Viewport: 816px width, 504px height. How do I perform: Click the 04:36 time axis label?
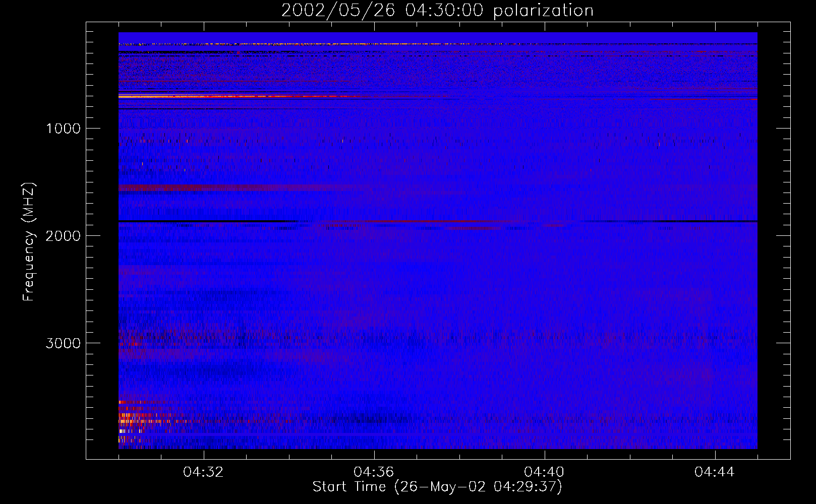(374, 472)
